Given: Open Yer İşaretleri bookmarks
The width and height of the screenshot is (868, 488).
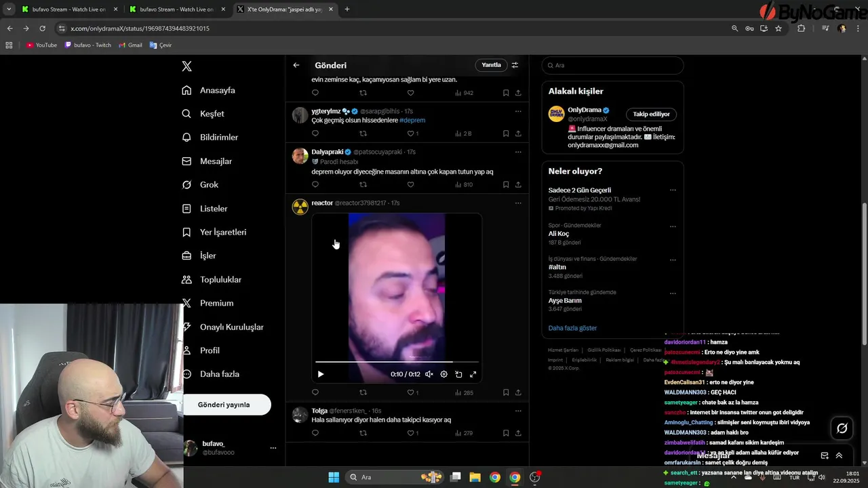Looking at the screenshot, I should (x=215, y=232).
